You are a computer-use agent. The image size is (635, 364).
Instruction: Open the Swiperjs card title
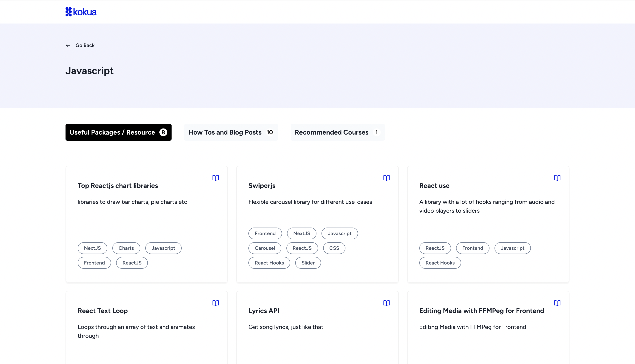tap(262, 186)
